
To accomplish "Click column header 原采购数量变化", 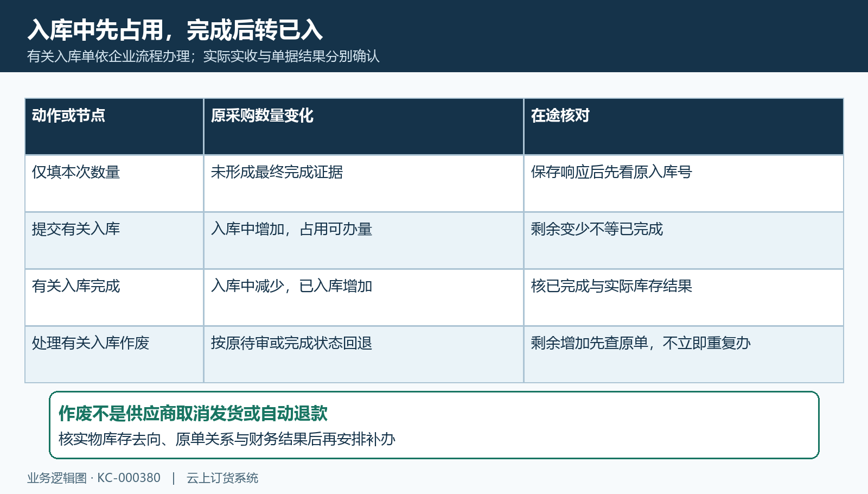I will pos(363,126).
